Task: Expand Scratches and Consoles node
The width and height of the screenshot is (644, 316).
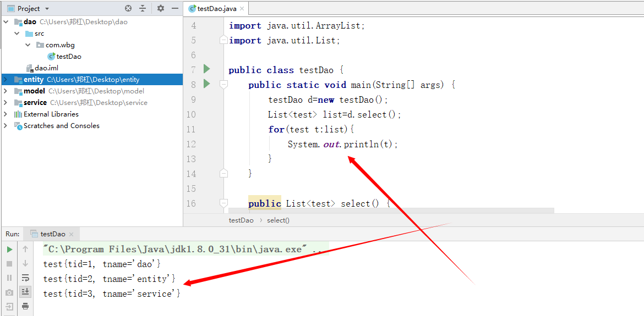Action: click(x=6, y=125)
